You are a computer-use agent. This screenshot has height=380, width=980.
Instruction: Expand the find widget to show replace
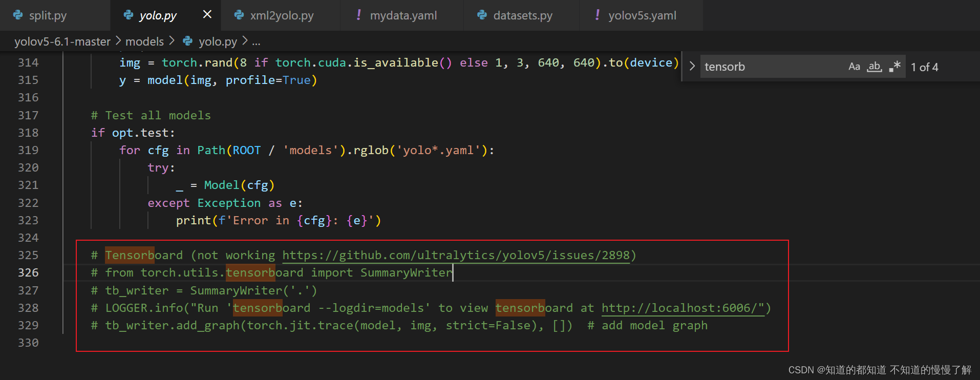coord(692,67)
